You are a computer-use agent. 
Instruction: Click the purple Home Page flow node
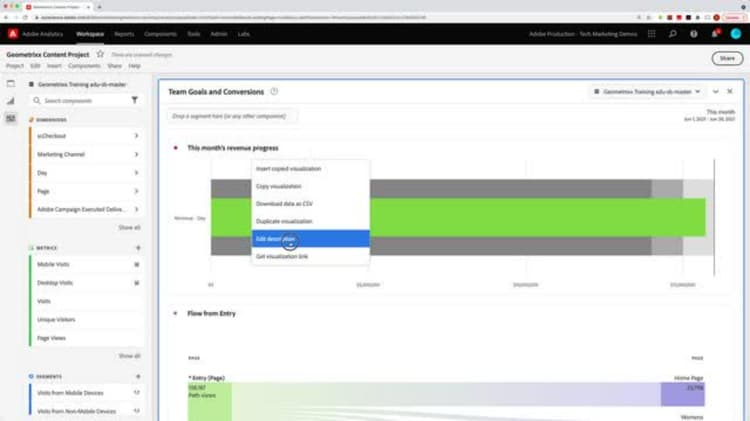click(x=683, y=394)
